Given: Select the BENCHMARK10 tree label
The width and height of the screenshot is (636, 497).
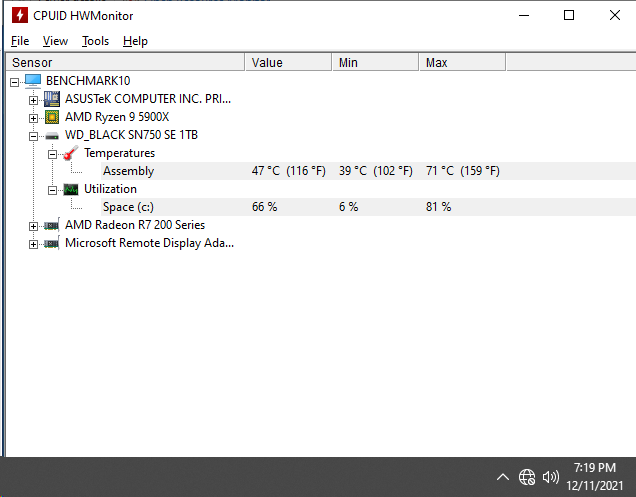Looking at the screenshot, I should click(88, 81).
